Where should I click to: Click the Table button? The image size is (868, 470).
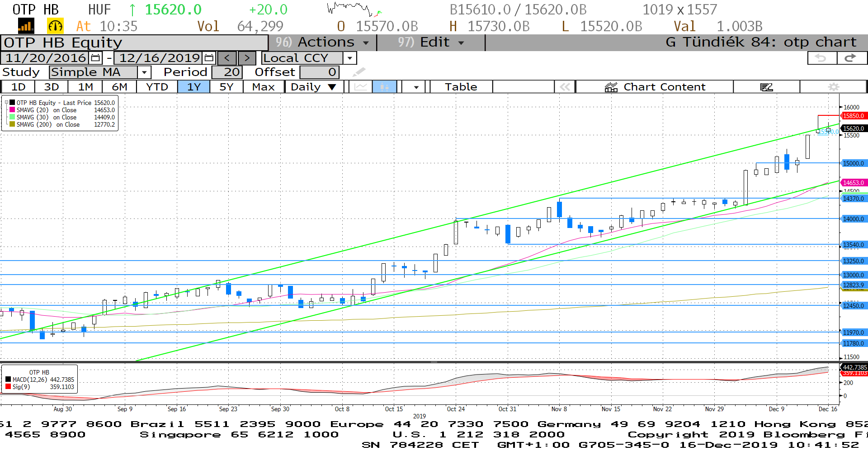coord(461,87)
